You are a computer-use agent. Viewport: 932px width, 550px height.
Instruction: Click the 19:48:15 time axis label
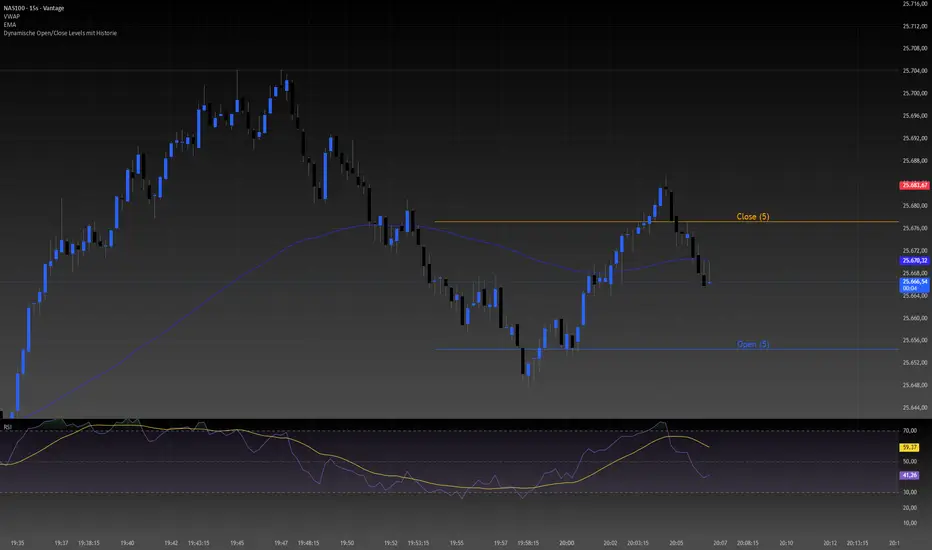[308, 543]
